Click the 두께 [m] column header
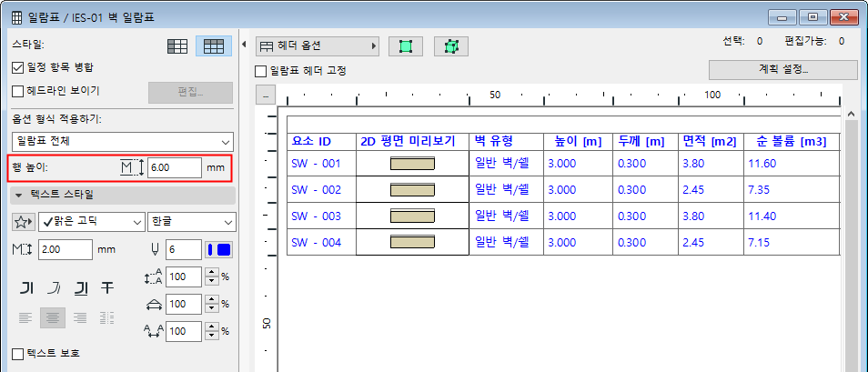The height and width of the screenshot is (372, 868). [645, 141]
